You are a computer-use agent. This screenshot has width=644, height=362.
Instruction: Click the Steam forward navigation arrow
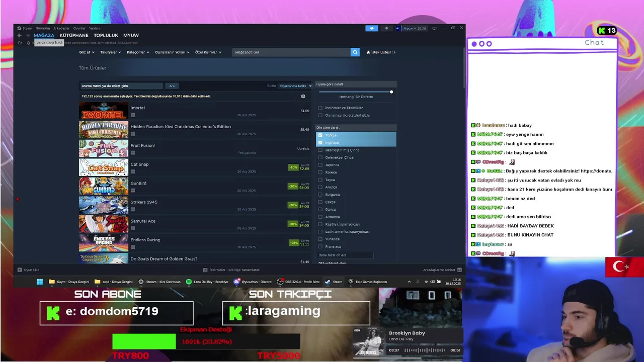click(27, 35)
